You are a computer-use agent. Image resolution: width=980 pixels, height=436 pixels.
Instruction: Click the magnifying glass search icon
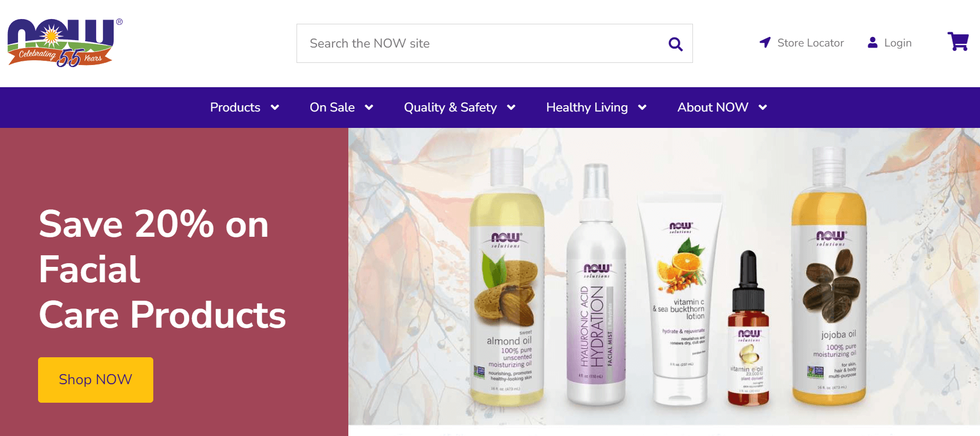click(676, 44)
